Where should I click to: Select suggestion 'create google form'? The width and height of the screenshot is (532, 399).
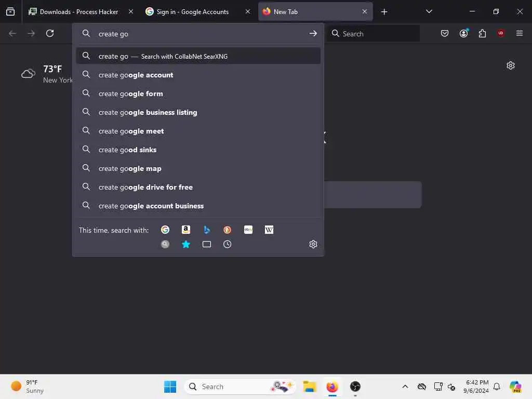[198, 94]
